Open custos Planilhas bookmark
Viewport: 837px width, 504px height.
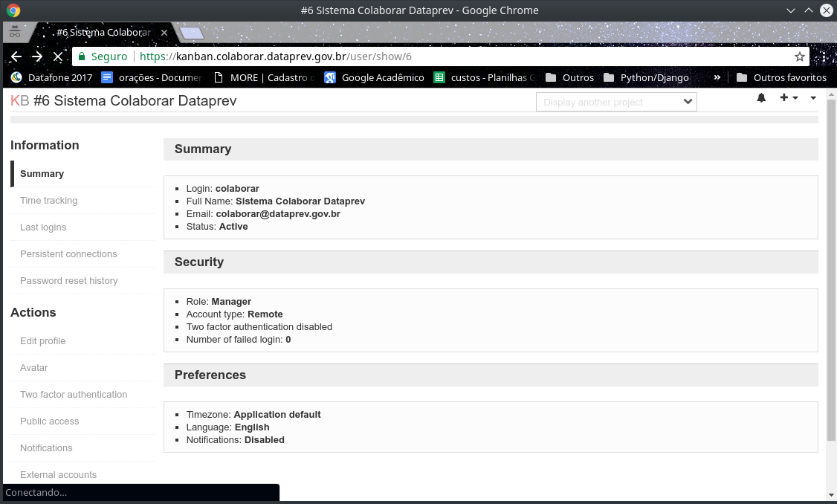pos(484,77)
